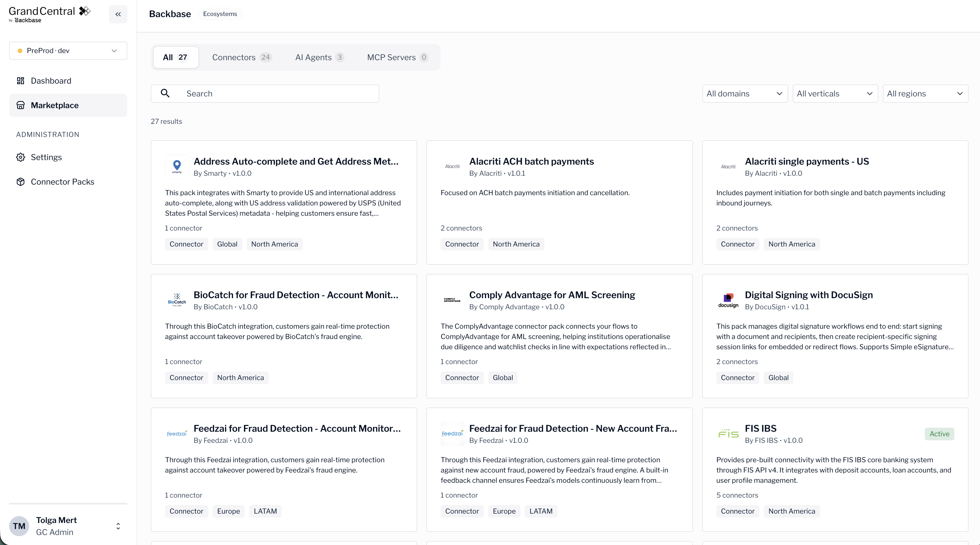Image resolution: width=980 pixels, height=545 pixels.
Task: Click the TM user avatar
Action: (19, 526)
